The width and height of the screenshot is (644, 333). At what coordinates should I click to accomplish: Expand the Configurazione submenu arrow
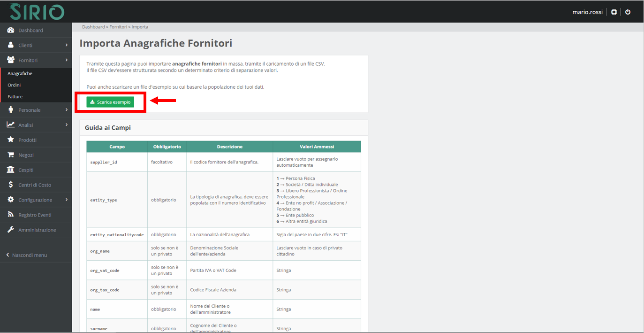tap(67, 200)
